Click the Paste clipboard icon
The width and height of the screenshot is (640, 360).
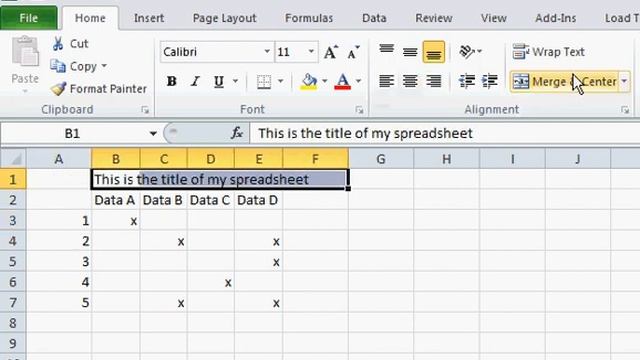(x=25, y=51)
